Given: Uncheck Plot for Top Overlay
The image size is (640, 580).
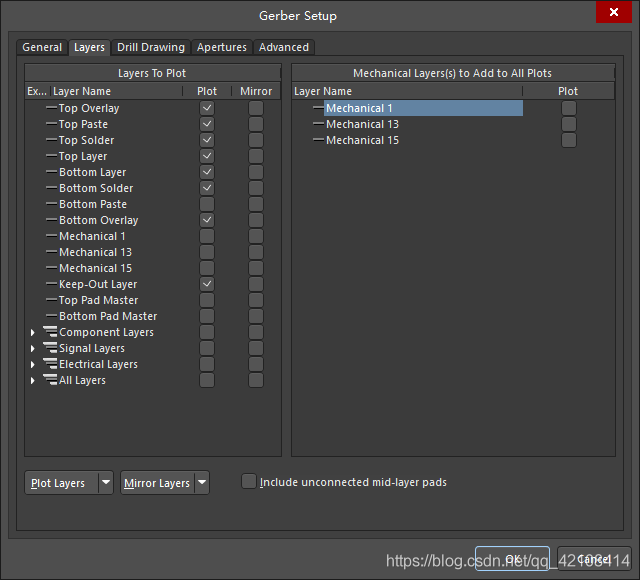Looking at the screenshot, I should [207, 108].
